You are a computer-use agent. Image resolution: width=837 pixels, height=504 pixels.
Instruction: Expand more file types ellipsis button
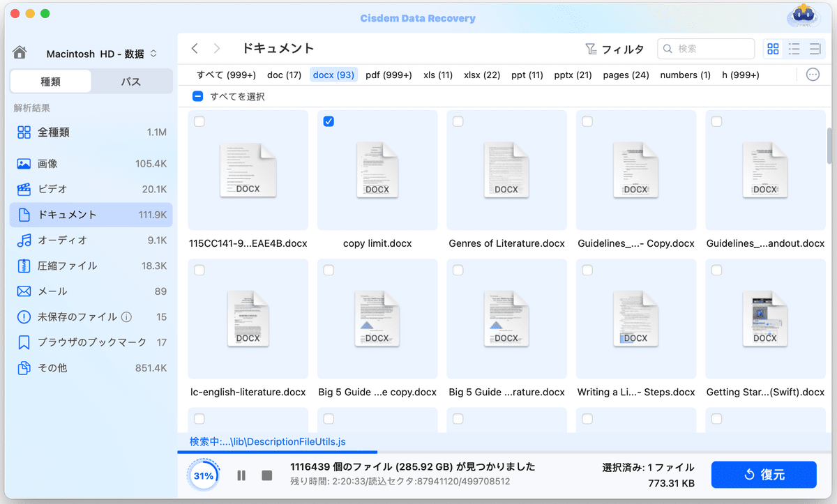tap(813, 75)
